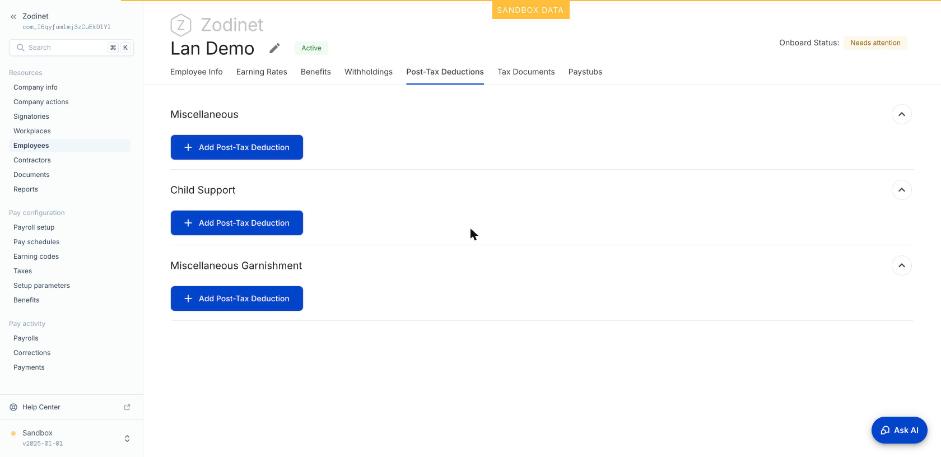Click the SANDBOX DATA banner label
The width and height of the screenshot is (941, 457).
pyautogui.click(x=531, y=10)
